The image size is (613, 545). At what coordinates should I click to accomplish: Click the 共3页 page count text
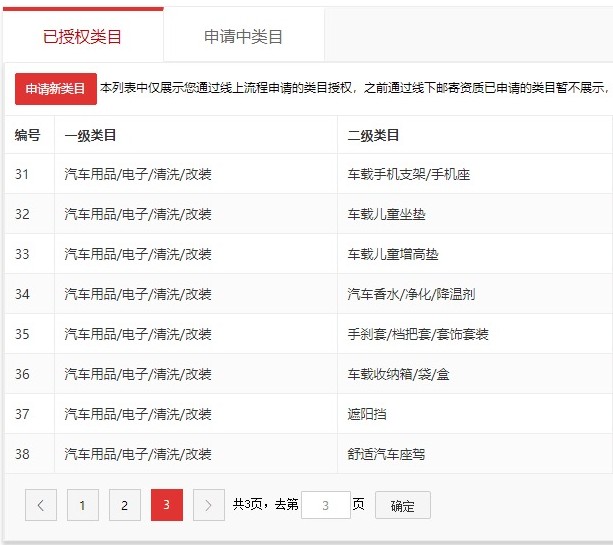(247, 504)
